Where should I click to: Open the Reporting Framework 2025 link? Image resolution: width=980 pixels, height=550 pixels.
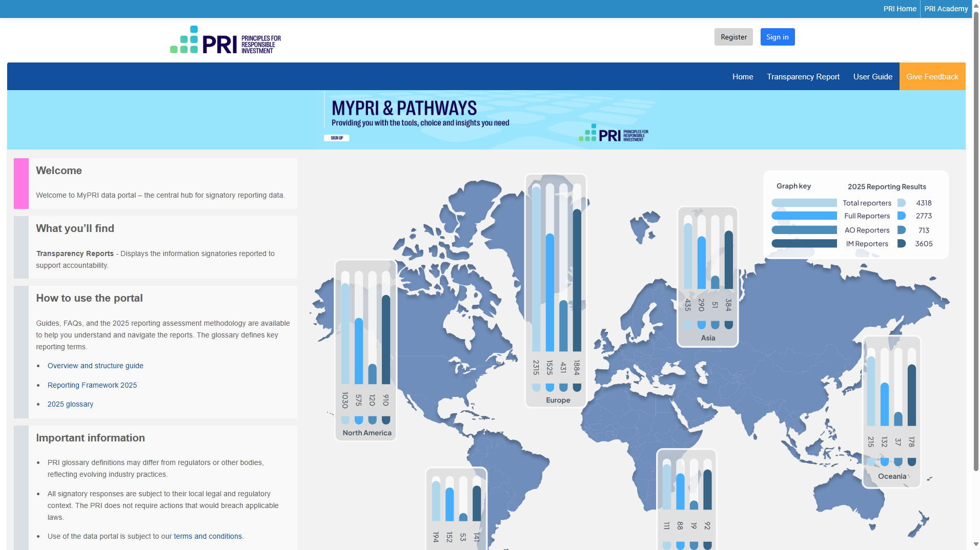coord(92,385)
